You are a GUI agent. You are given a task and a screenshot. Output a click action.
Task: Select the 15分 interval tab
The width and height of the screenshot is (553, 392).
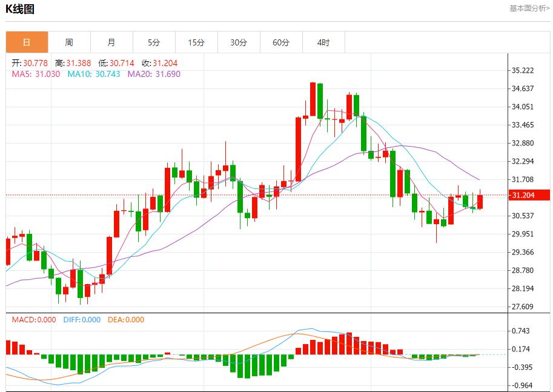tap(196, 42)
